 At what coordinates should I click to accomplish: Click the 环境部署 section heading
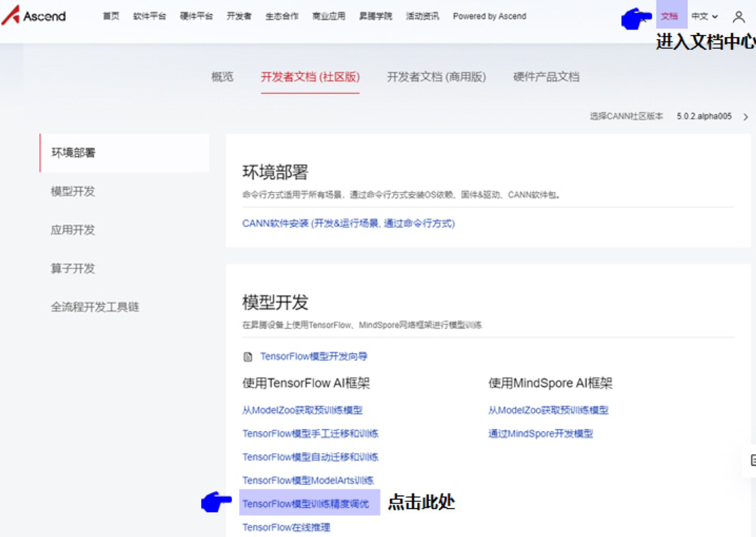tap(275, 172)
